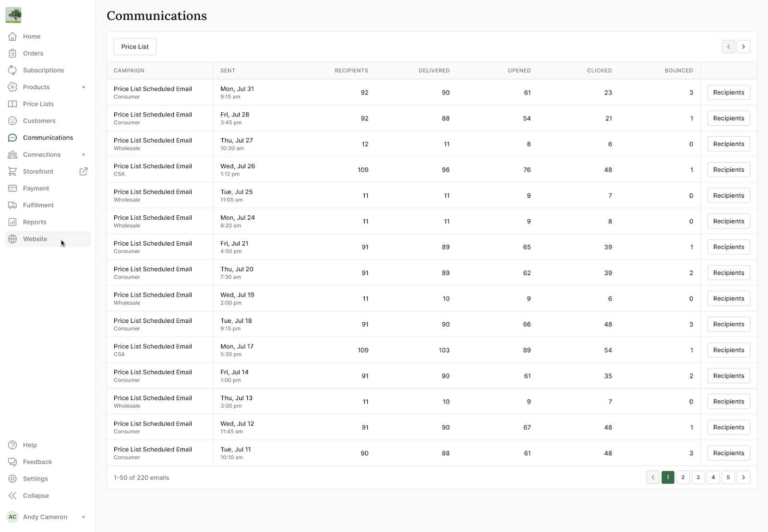The width and height of the screenshot is (768, 532).
Task: Click the Customers smiley icon
Action: click(12, 121)
